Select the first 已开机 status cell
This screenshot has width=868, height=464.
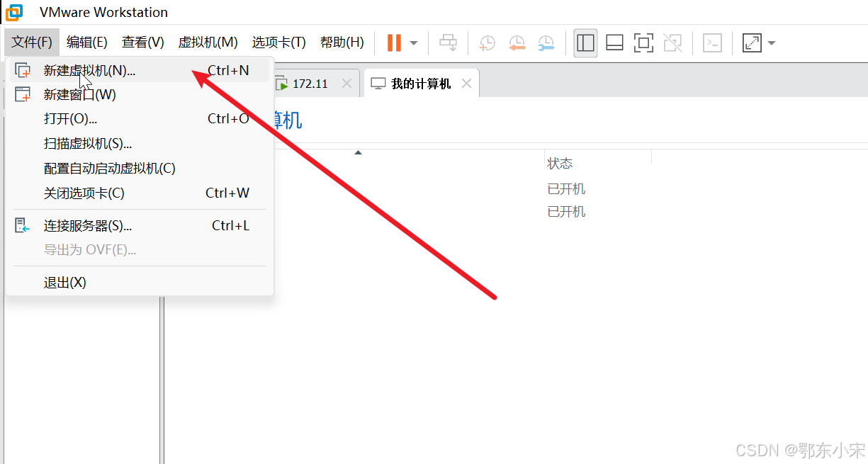point(567,189)
